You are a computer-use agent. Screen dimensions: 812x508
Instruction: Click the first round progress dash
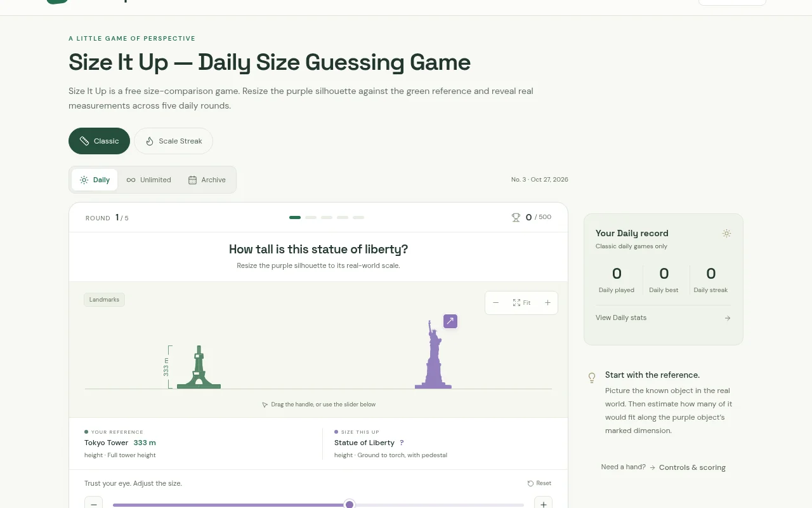[x=295, y=217]
